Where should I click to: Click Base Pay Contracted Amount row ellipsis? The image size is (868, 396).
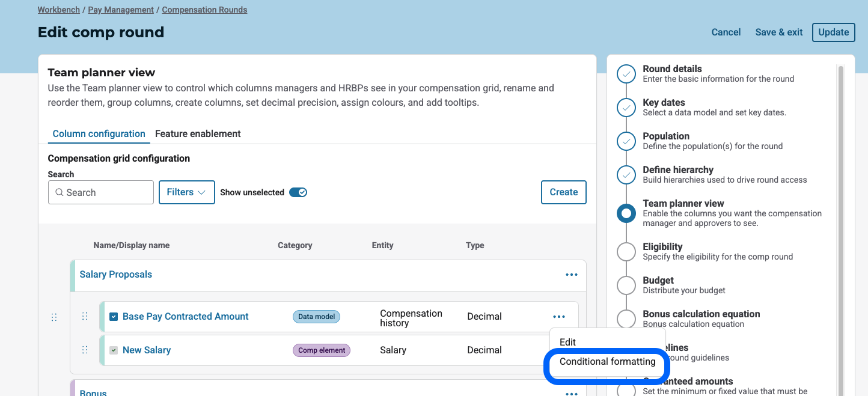pos(558,317)
